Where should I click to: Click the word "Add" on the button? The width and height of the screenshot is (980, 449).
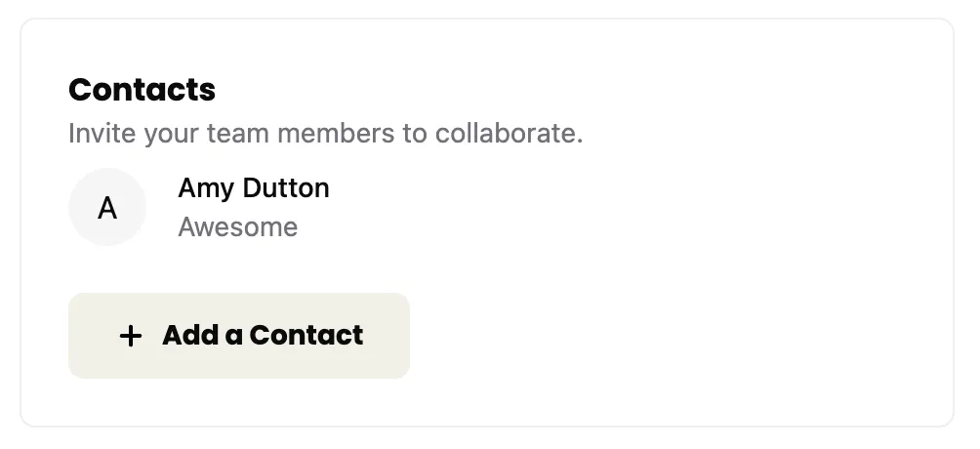190,336
